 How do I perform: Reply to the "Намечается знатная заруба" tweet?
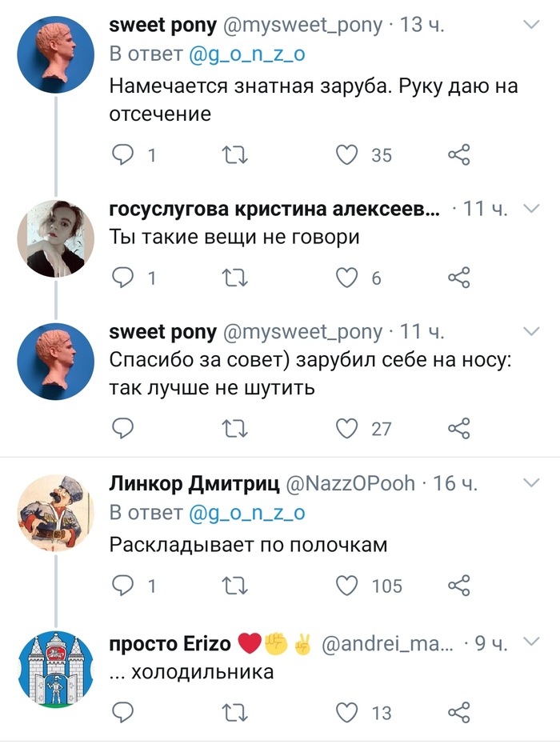click(x=122, y=154)
